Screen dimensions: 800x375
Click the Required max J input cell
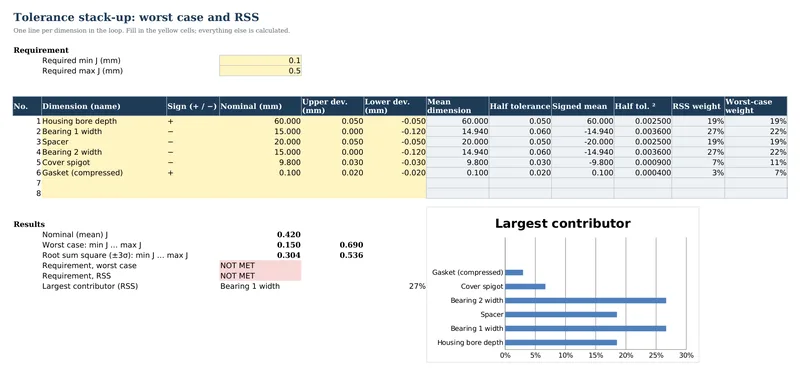click(260, 71)
